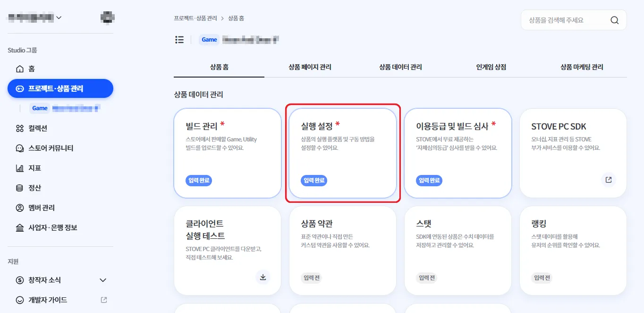Switch to 상품 페이지 관리 tab
This screenshot has width=644, height=313.
point(310,67)
